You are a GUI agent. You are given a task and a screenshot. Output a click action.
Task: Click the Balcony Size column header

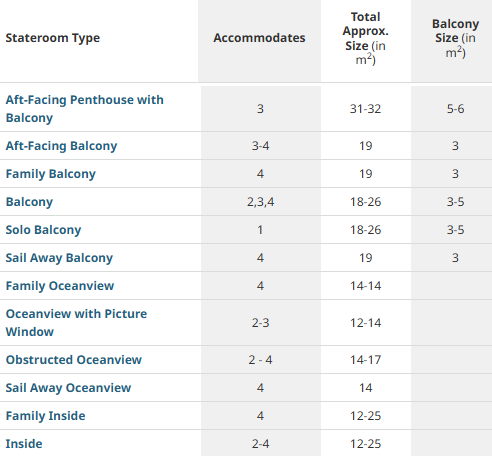pyautogui.click(x=456, y=38)
